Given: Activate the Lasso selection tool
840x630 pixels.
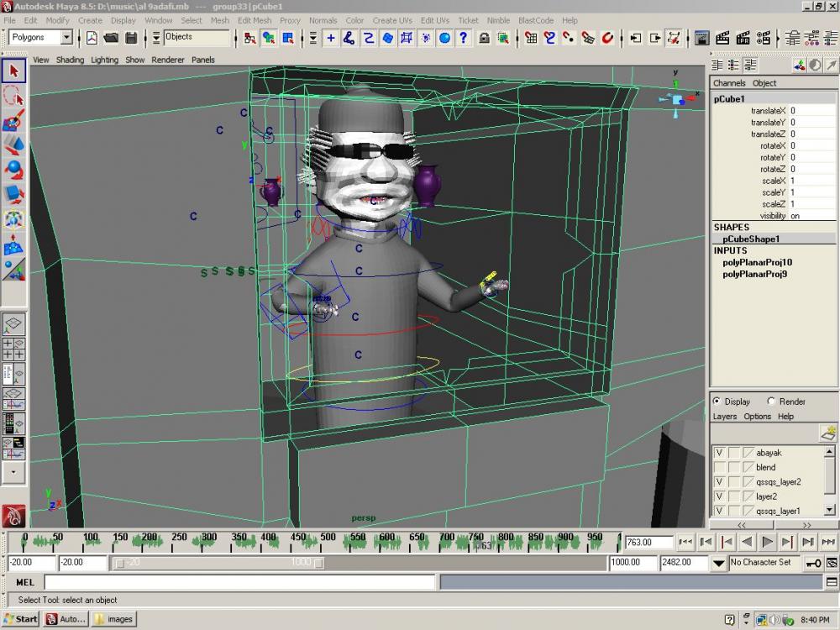Looking at the screenshot, I should click(x=13, y=95).
